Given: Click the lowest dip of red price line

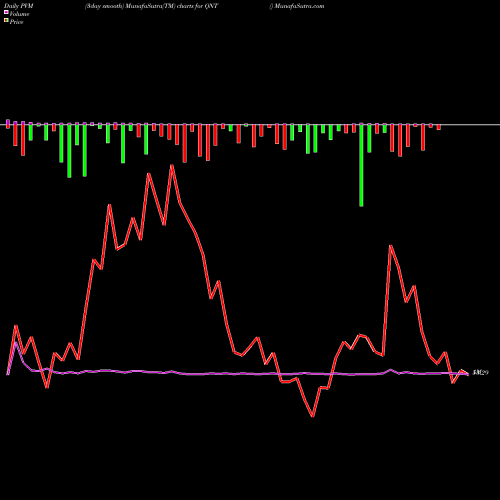Looking at the screenshot, I should click(313, 416).
